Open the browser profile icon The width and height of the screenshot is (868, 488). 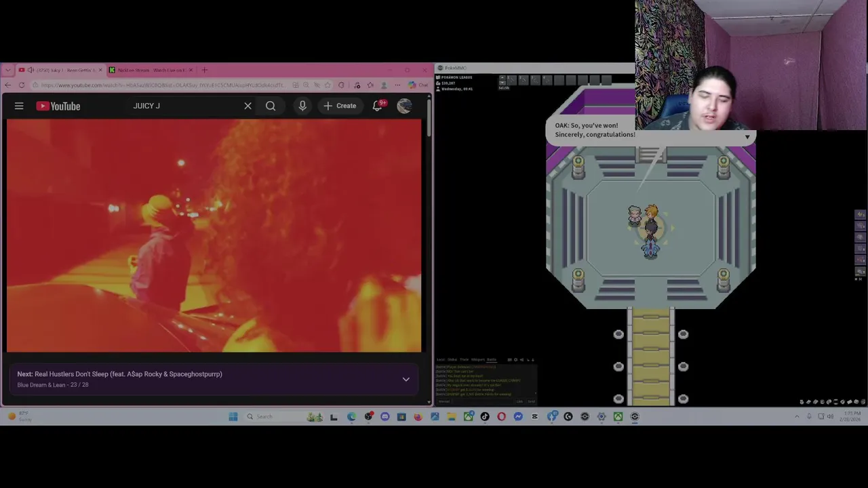(384, 85)
